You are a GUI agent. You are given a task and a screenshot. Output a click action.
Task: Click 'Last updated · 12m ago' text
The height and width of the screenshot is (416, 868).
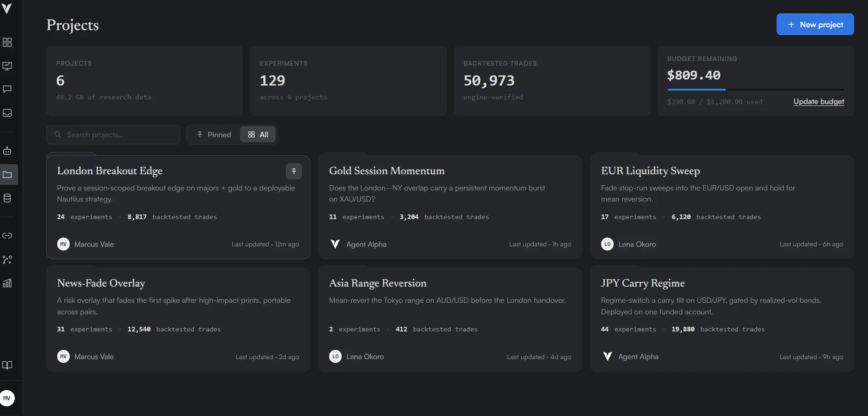(x=265, y=244)
